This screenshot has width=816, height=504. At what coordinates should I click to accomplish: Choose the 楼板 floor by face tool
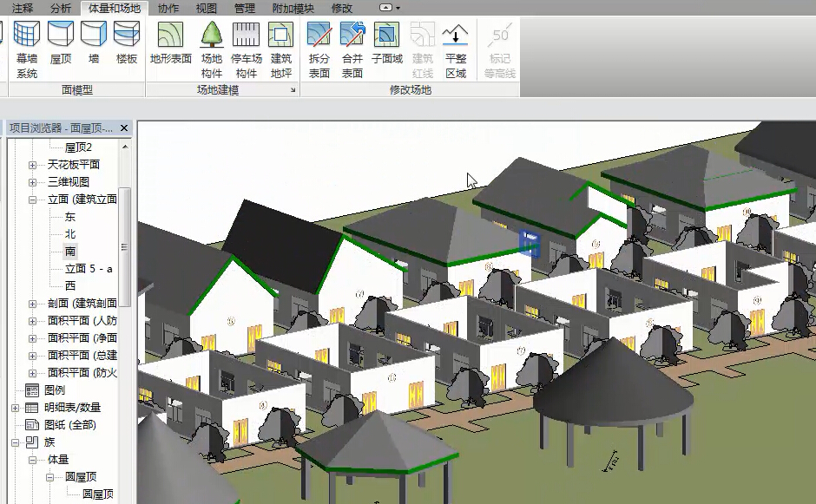(x=127, y=43)
